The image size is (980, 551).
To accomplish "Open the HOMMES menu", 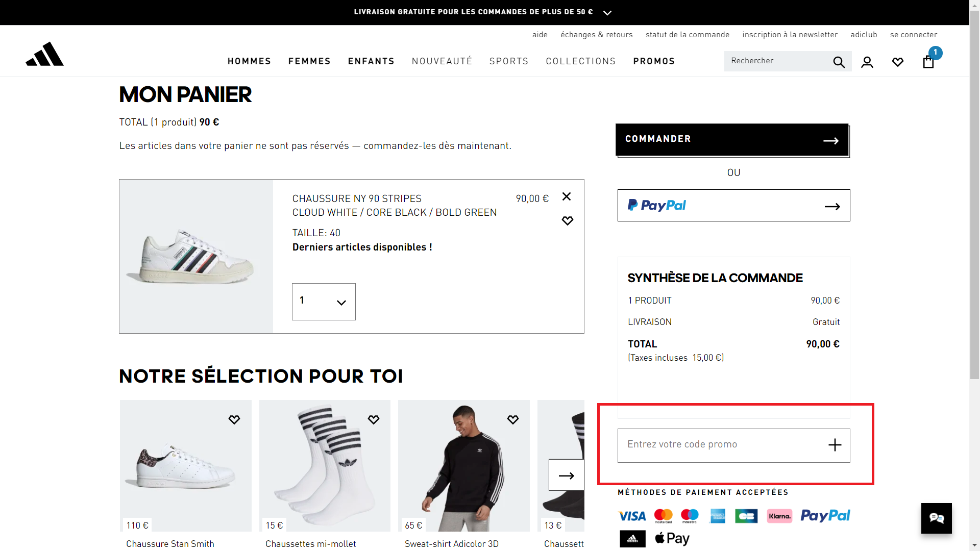I will coord(249,61).
